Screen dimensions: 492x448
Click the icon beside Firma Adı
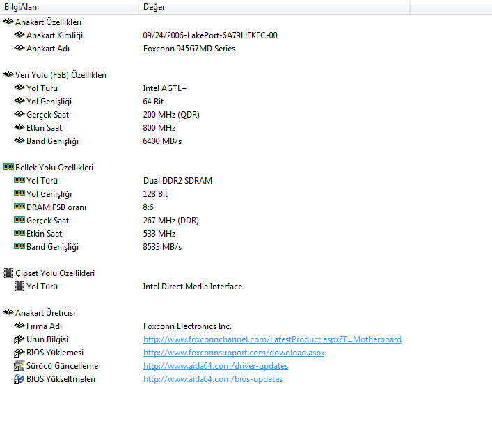[x=19, y=326]
